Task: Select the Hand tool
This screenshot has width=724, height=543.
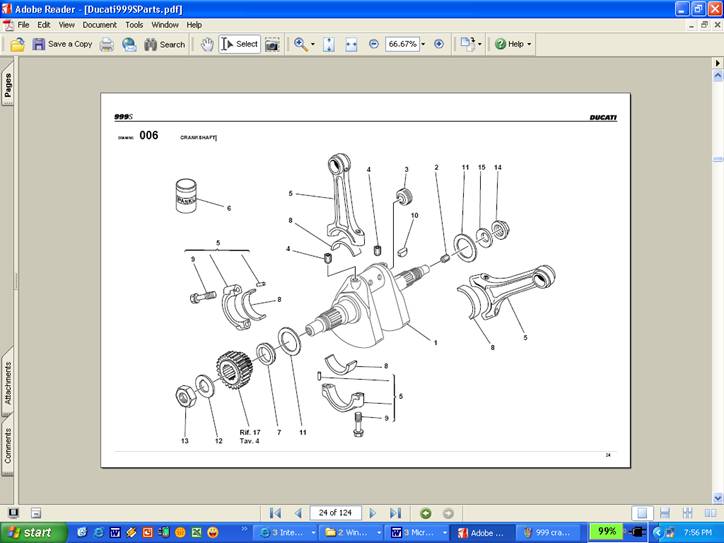Action: pos(207,44)
